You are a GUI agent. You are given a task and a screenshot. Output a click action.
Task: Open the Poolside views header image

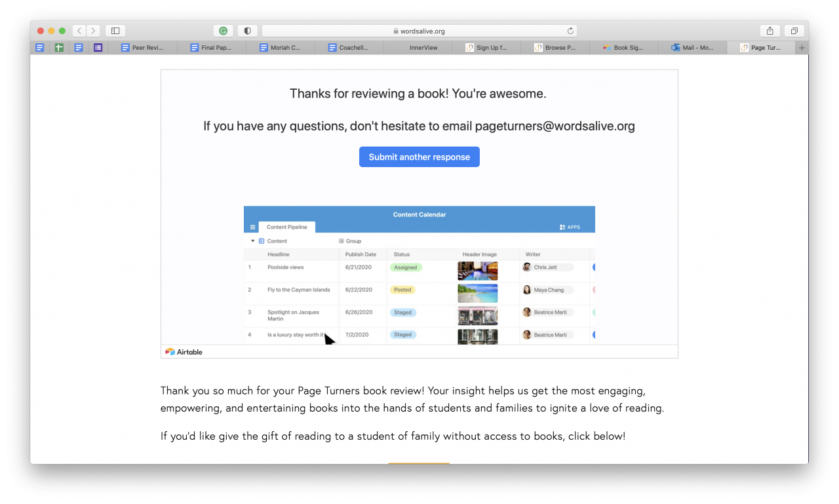[x=478, y=271]
